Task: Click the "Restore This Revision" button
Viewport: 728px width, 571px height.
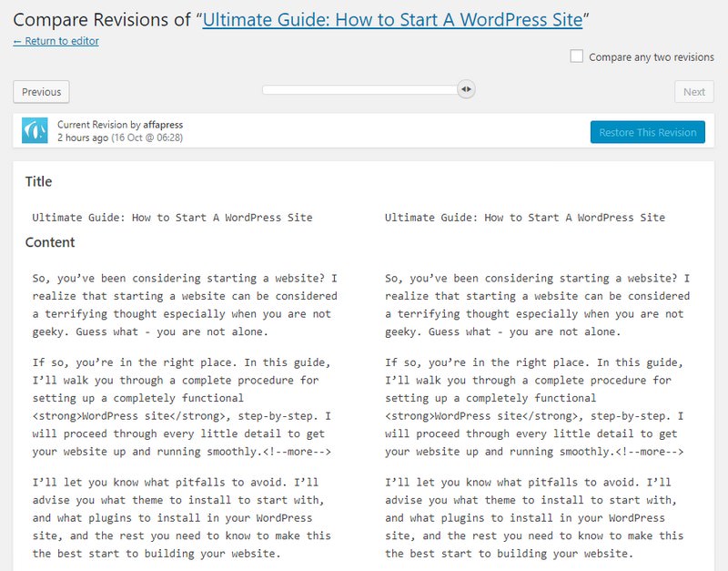Action: (x=649, y=131)
